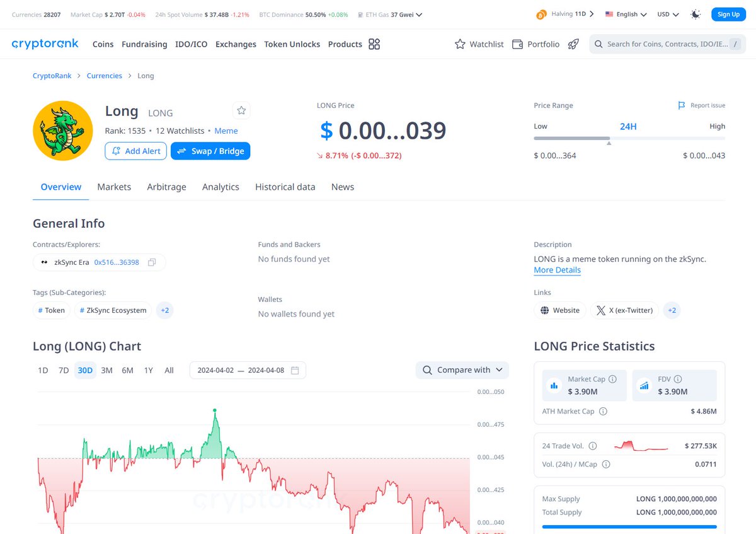Screen dimensions: 756x534
Task: Open the More Details link
Action: coord(557,270)
